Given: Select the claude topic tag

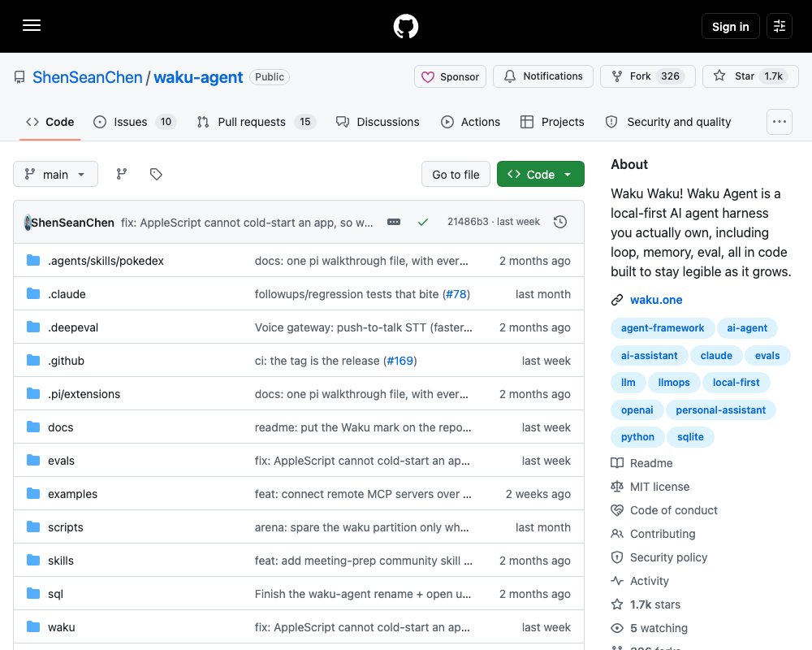Looking at the screenshot, I should (716, 356).
